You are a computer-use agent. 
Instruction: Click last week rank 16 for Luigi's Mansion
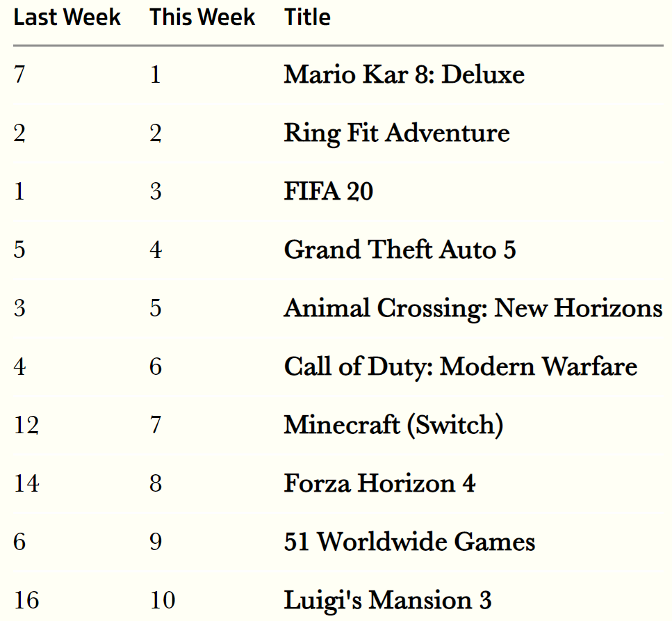26,600
